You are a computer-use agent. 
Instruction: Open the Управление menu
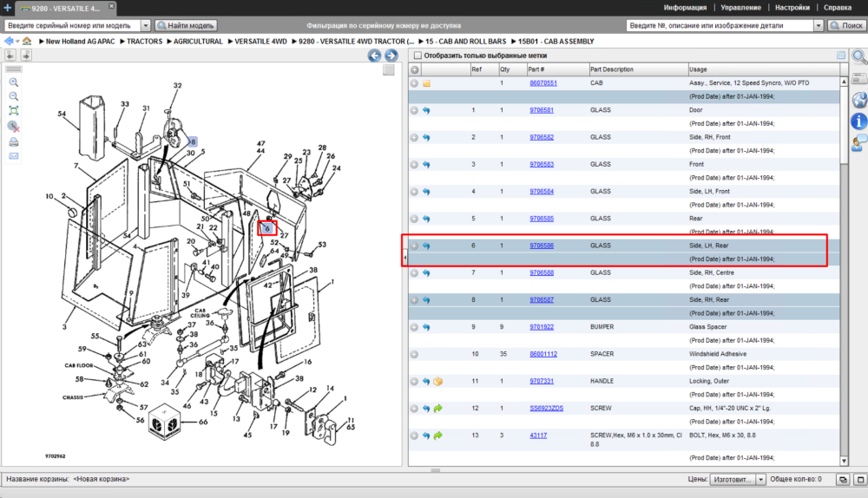pyautogui.click(x=740, y=8)
